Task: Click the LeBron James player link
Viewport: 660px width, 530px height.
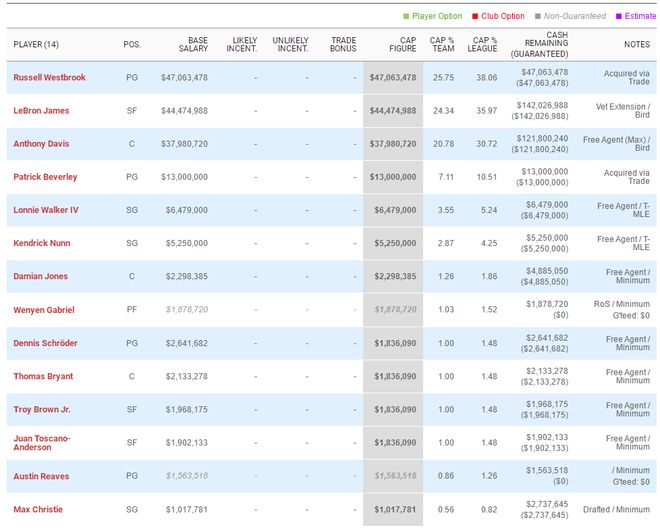Action: click(x=41, y=110)
